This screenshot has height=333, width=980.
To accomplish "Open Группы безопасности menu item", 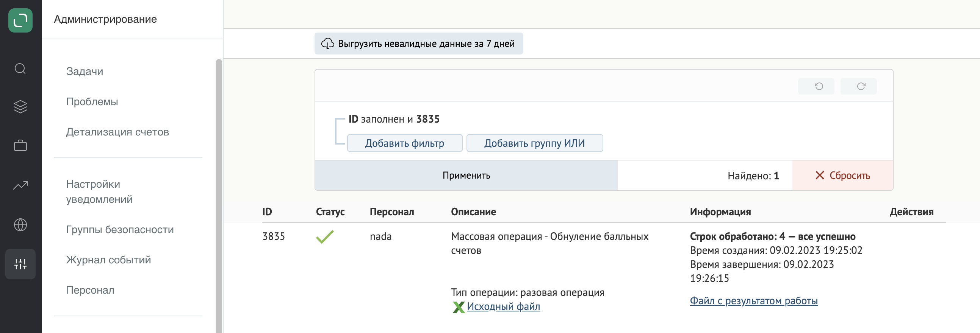I will [120, 229].
